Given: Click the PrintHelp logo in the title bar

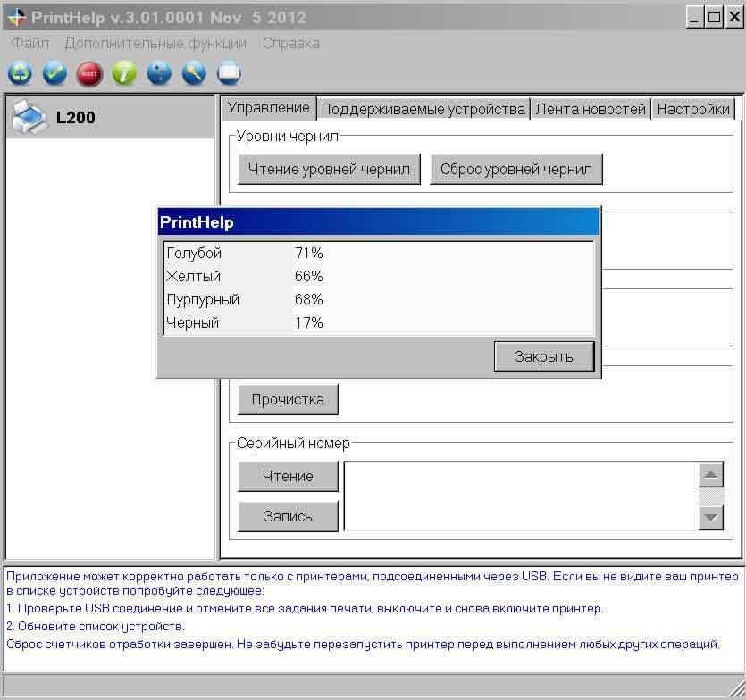Looking at the screenshot, I should coord(16,18).
